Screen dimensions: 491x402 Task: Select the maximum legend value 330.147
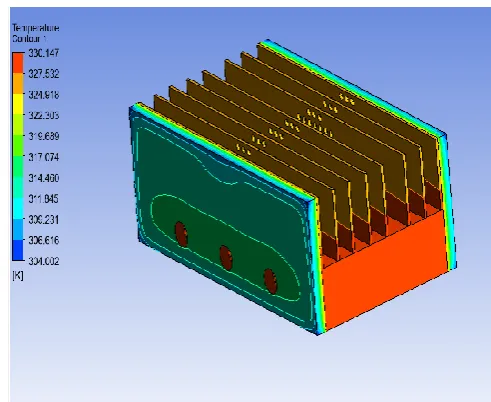tap(44, 53)
